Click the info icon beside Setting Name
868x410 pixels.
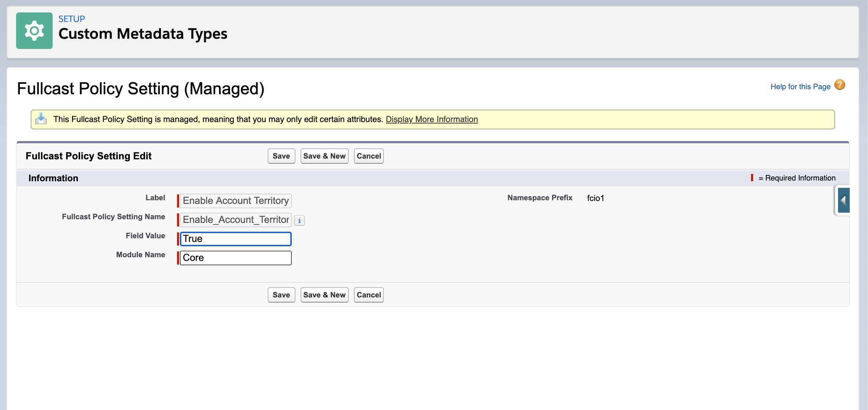tap(299, 220)
